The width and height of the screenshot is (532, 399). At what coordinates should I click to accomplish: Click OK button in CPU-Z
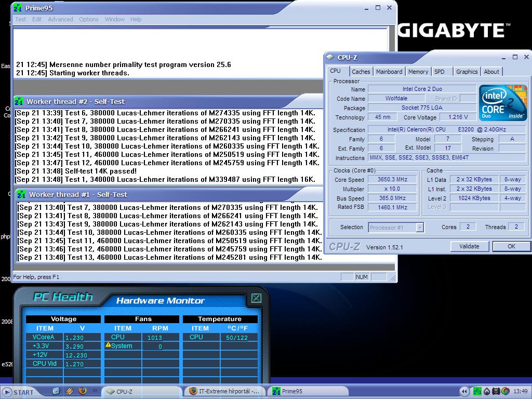(x=511, y=246)
